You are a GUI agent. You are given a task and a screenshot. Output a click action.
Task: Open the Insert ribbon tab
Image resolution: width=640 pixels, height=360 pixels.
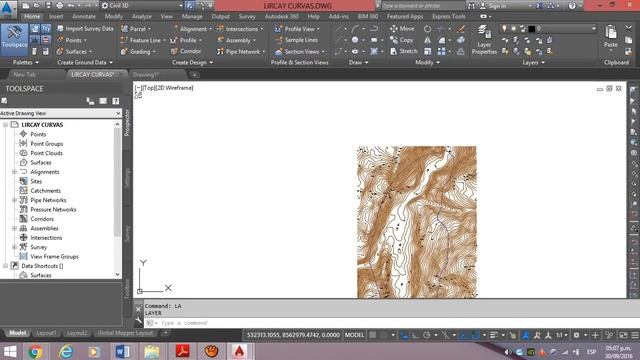56,16
